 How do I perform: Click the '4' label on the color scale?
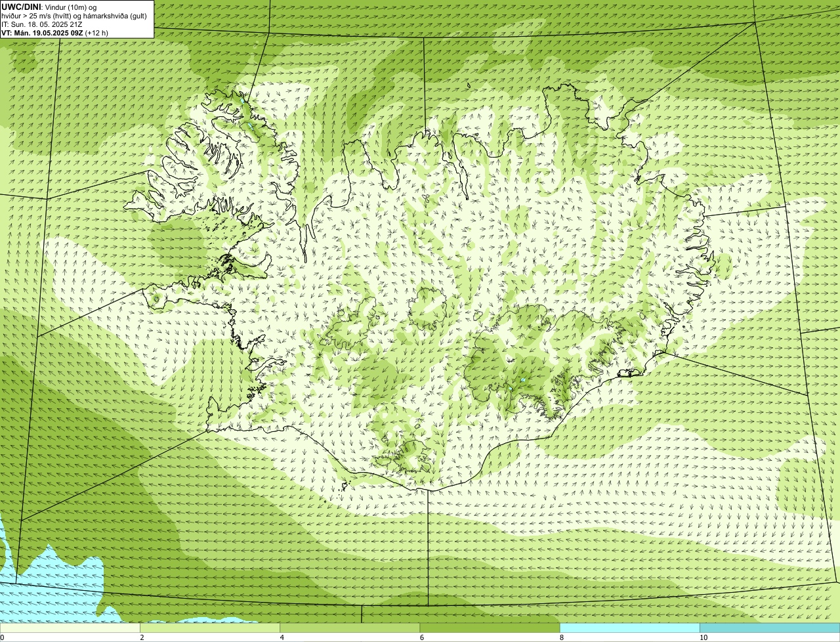282,637
